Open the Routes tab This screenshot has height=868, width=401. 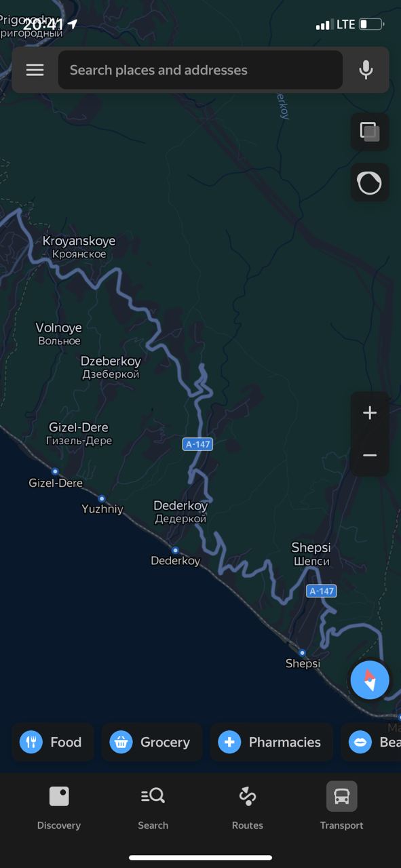pos(248,807)
